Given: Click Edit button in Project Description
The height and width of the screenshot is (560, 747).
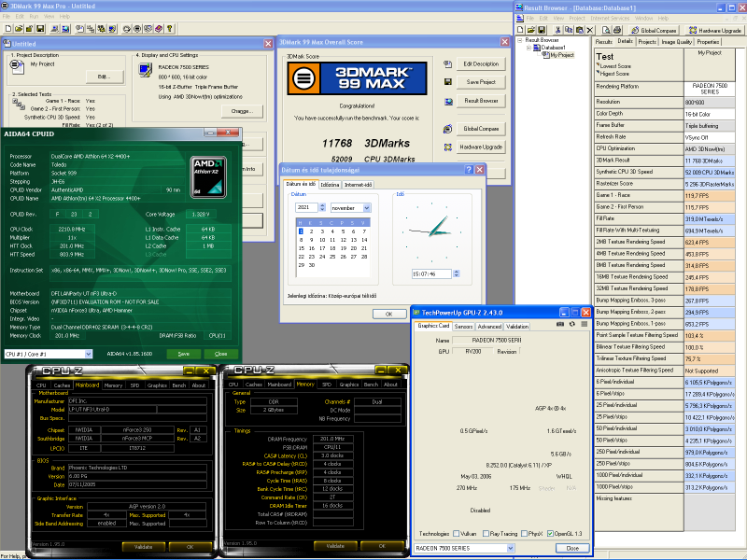Looking at the screenshot, I should (105, 77).
